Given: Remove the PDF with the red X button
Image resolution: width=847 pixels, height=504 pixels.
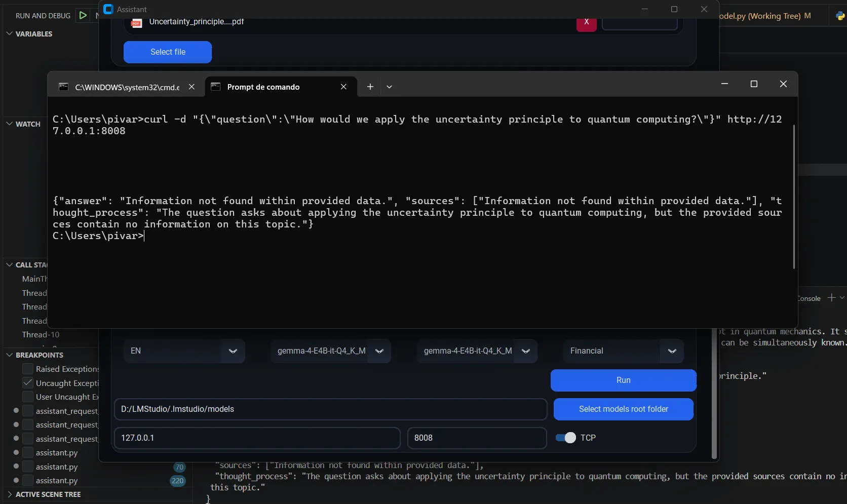Looking at the screenshot, I should [586, 23].
